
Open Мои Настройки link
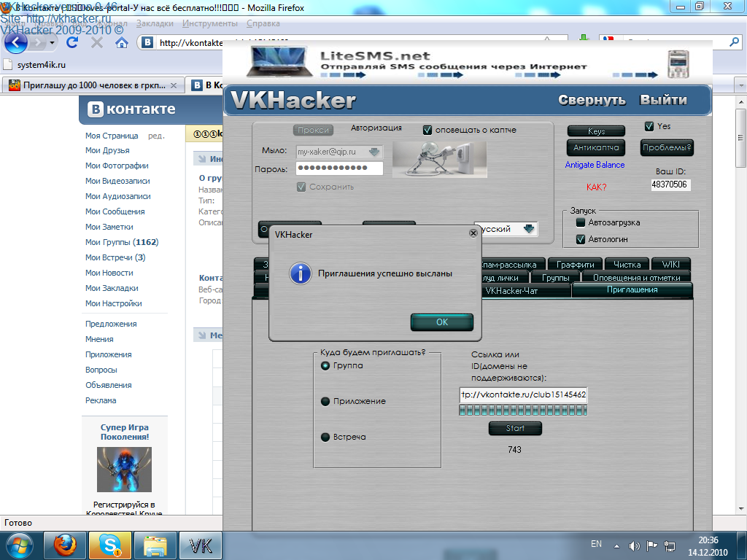click(113, 303)
